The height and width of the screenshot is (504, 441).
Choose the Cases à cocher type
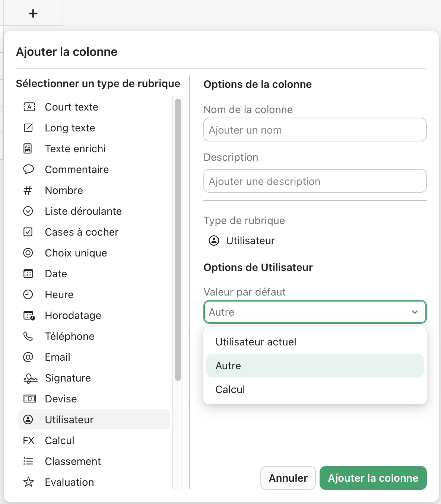click(x=82, y=232)
